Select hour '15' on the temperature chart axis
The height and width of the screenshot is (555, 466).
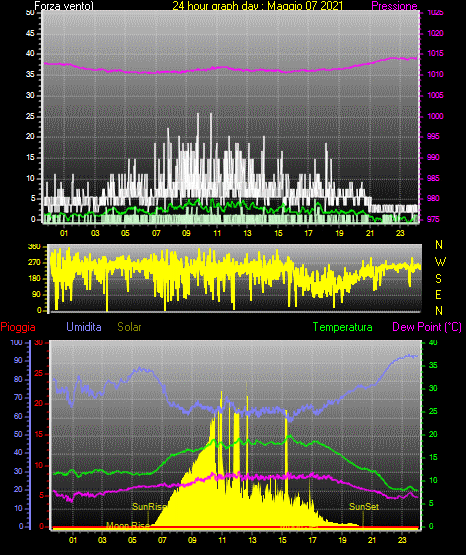(x=282, y=540)
